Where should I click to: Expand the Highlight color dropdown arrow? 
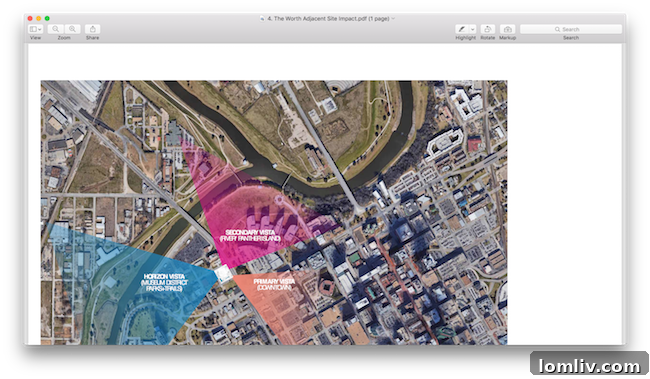click(x=472, y=29)
